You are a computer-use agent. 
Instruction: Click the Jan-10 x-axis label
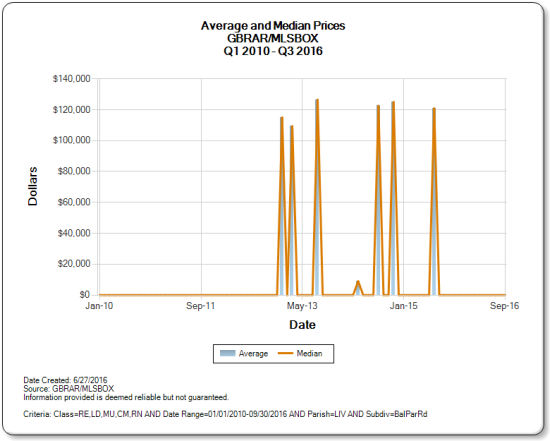(x=99, y=306)
